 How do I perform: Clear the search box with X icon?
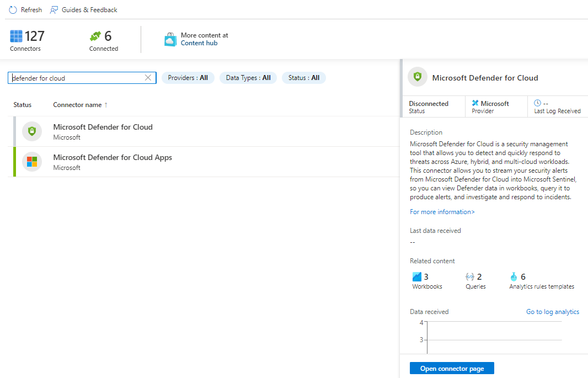[x=148, y=78]
